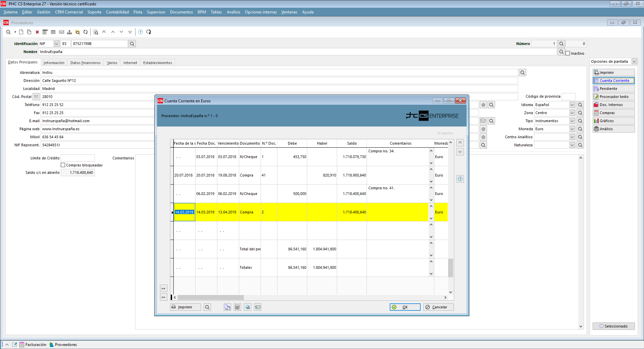The width and height of the screenshot is (644, 349).
Task: Click the page-down arrow beside the grid
Action: coord(460,152)
